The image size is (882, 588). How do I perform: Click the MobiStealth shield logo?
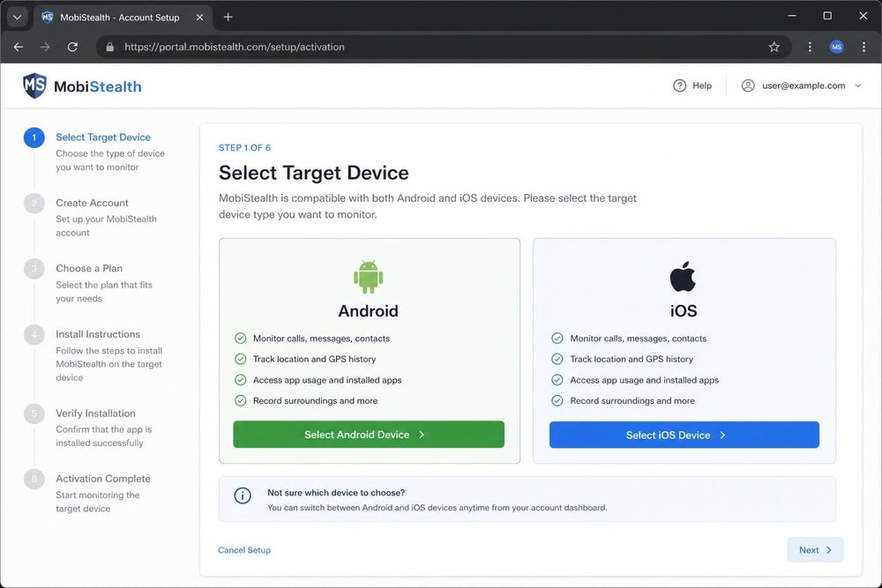[x=35, y=86]
